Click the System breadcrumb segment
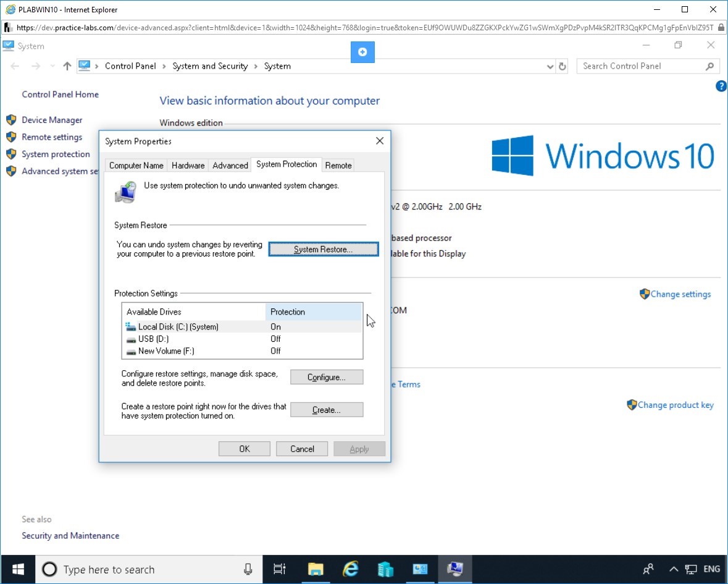728x584 pixels. tap(277, 66)
